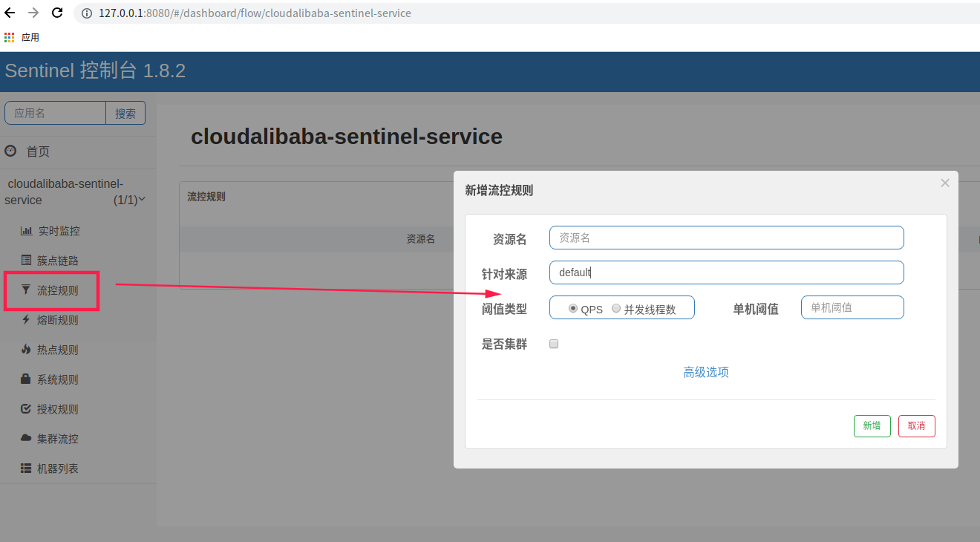Select the QPS radio button
The height and width of the screenshot is (542, 980).
coord(573,309)
